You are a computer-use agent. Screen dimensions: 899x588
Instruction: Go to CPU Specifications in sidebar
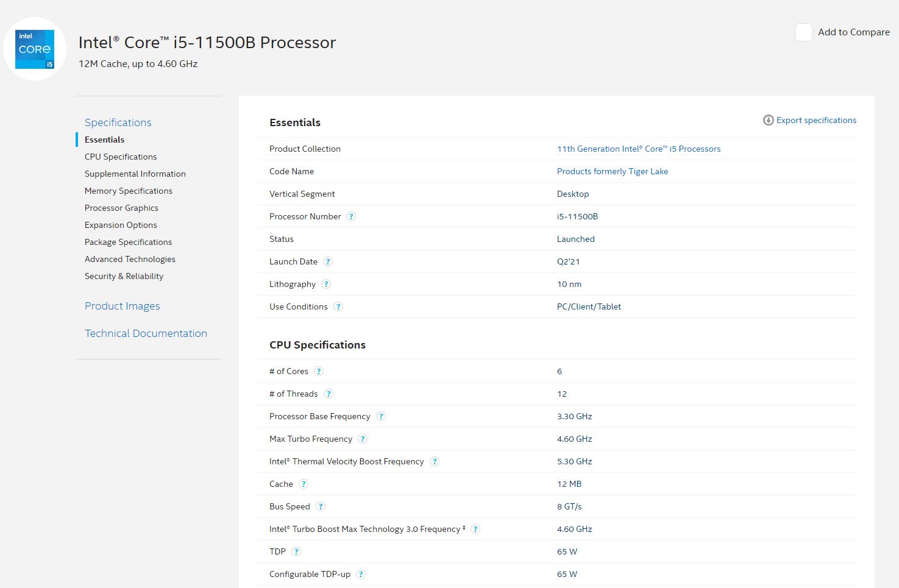pos(121,157)
